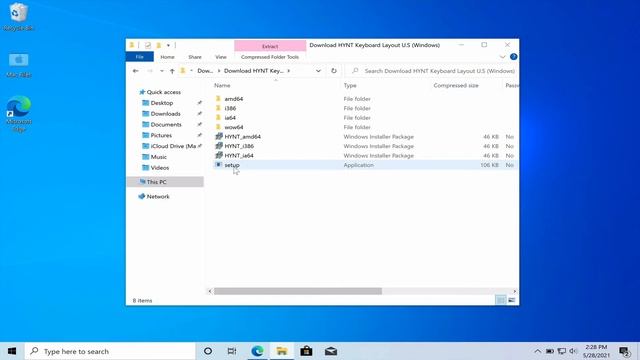Viewport: 640px width, 360px height.
Task: Open the Home ribbon tab
Action: 167,57
